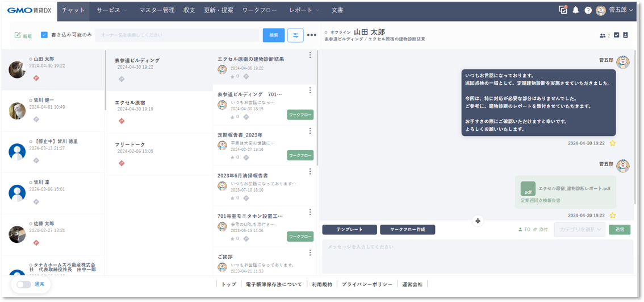644x302 pixels.
Task: Open vertical dots menu for 701号室モニタホン設置工
Action: pyautogui.click(x=310, y=212)
